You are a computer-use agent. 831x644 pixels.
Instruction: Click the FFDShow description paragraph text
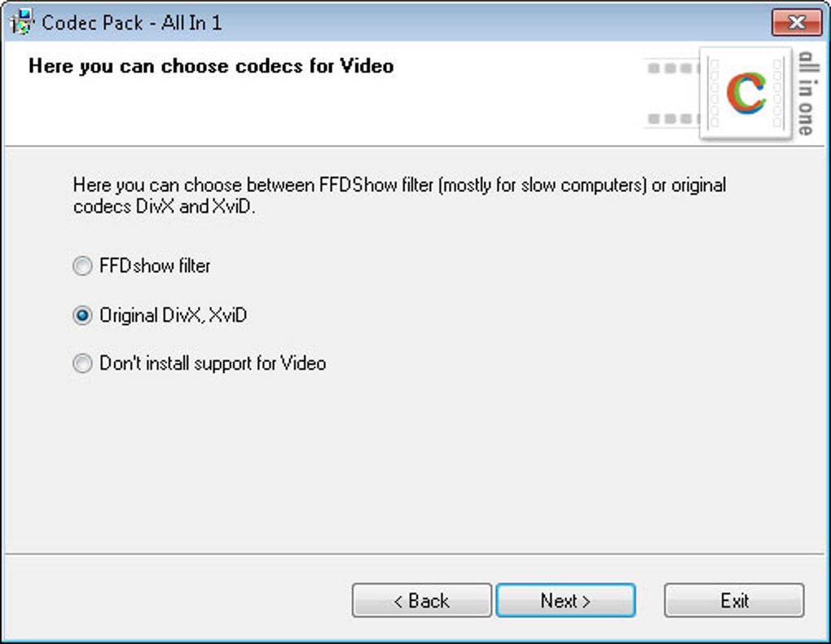click(x=399, y=195)
